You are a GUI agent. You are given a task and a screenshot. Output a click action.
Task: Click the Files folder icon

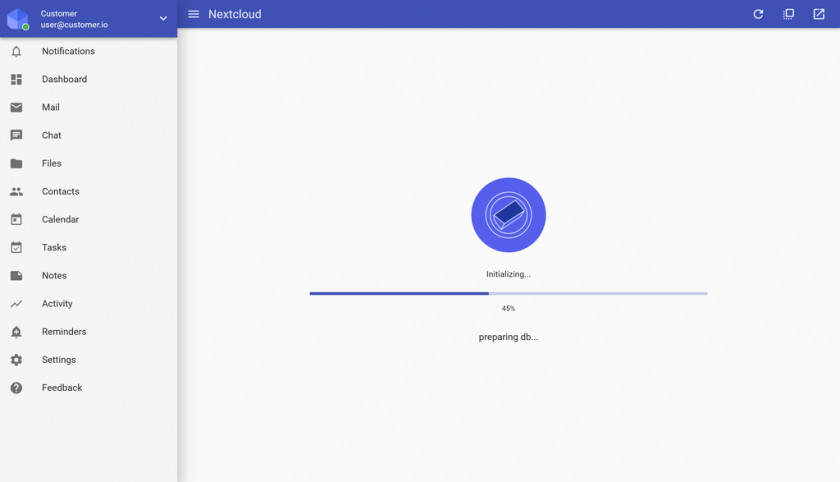[x=16, y=163]
